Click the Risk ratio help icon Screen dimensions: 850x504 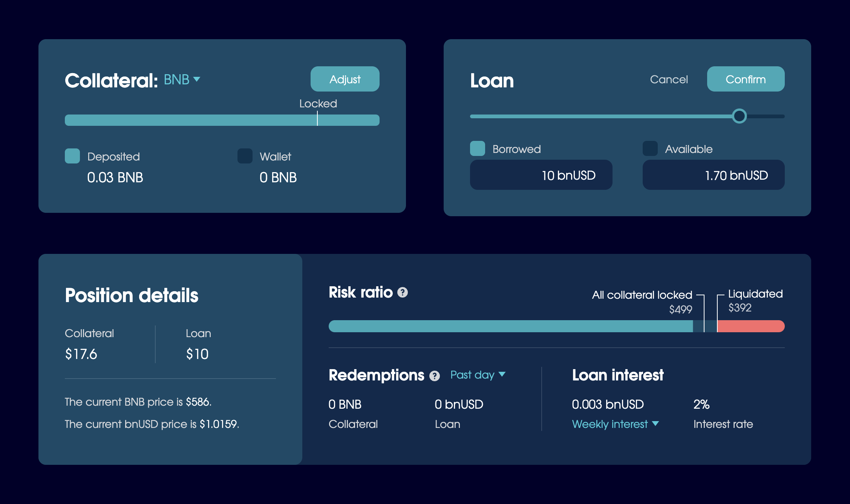coord(403,293)
